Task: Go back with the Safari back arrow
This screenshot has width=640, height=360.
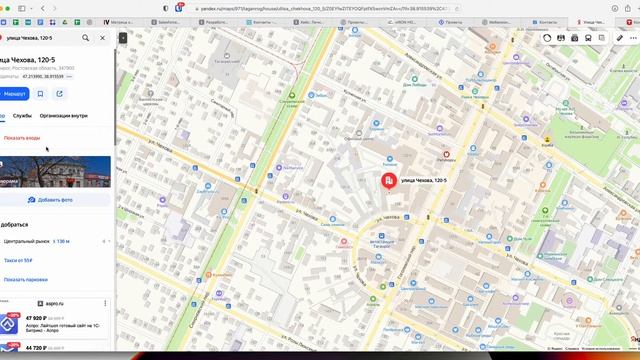Action: point(43,9)
